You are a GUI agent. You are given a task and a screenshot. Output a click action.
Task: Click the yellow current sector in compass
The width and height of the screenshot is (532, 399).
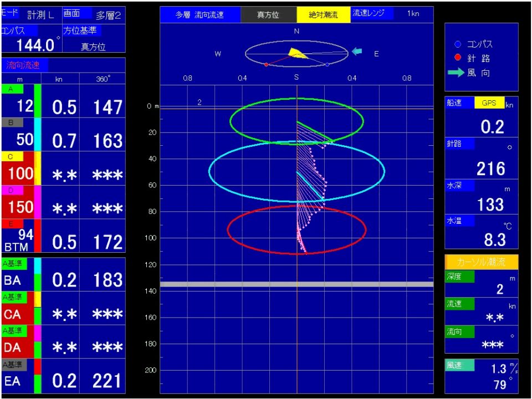[297, 54]
